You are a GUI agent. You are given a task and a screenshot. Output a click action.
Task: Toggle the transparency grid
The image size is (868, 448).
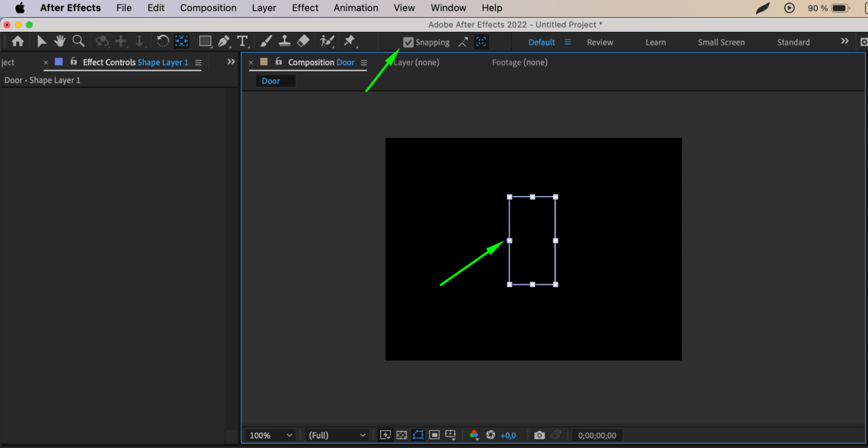tap(402, 435)
